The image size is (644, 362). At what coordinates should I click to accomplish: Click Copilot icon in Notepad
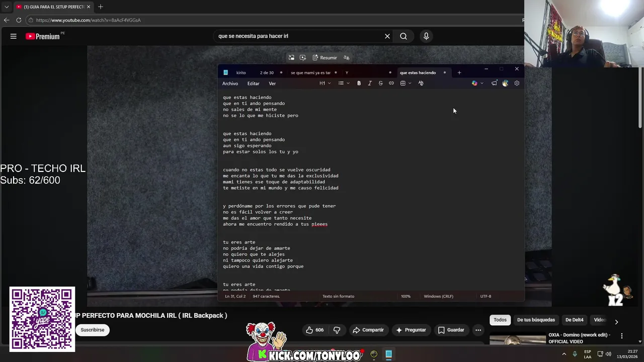[x=474, y=83]
